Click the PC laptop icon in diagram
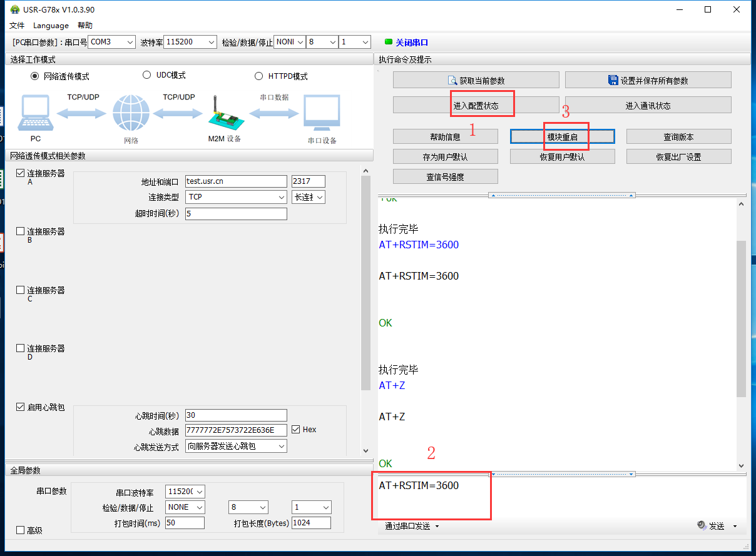This screenshot has height=556, width=756. pyautogui.click(x=36, y=114)
